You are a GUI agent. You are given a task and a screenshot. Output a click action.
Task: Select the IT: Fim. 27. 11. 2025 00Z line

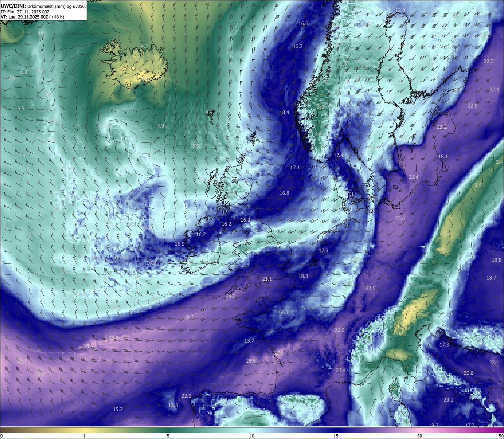click(x=24, y=11)
